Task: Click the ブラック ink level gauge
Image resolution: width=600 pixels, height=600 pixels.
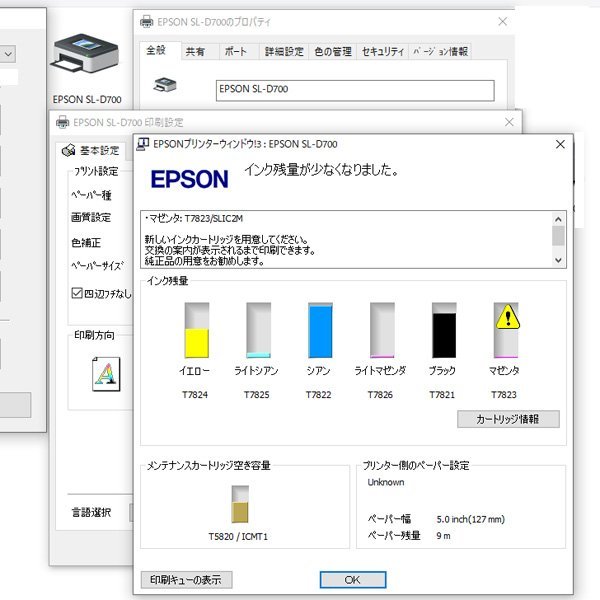Action: [x=444, y=330]
